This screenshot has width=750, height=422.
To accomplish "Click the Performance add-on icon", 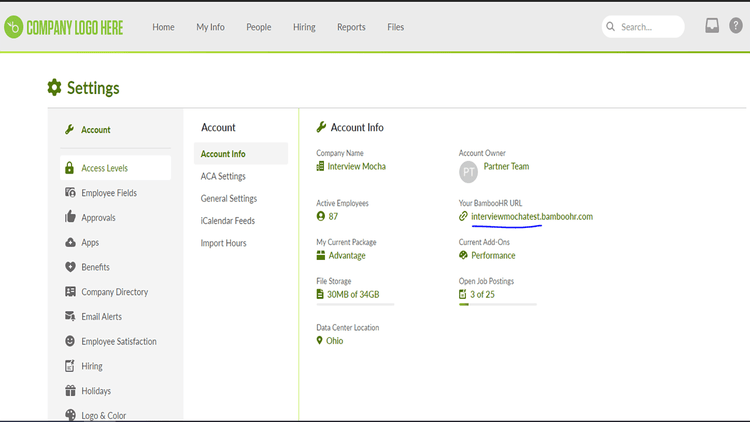I will coord(463,255).
